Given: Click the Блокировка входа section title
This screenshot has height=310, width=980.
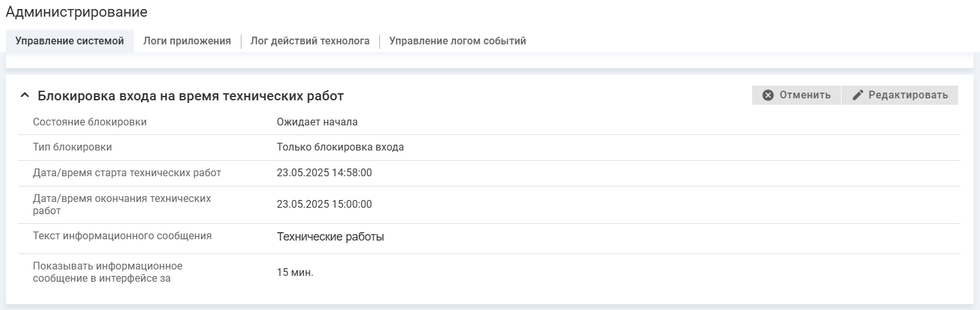Looking at the screenshot, I should click(191, 96).
